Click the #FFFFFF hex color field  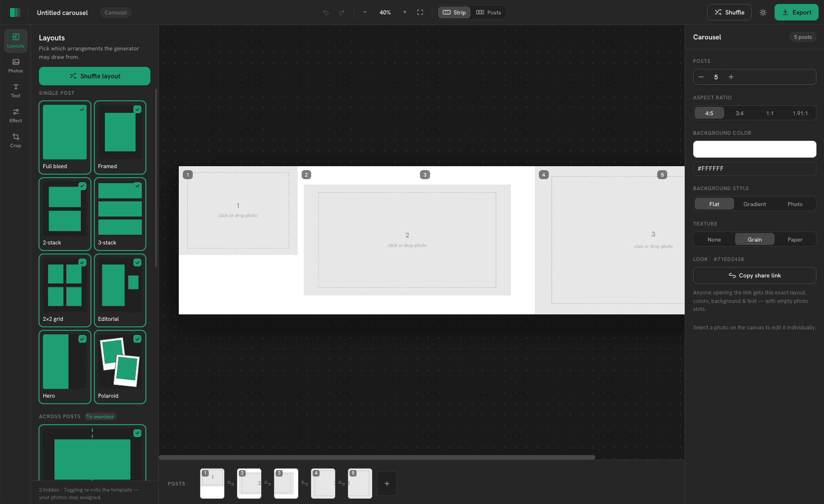pyautogui.click(x=755, y=169)
